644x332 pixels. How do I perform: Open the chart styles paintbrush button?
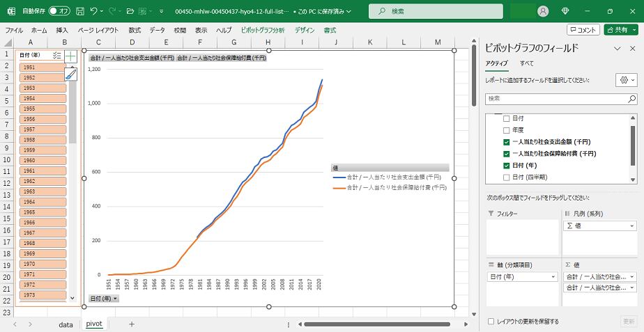[x=70, y=74]
